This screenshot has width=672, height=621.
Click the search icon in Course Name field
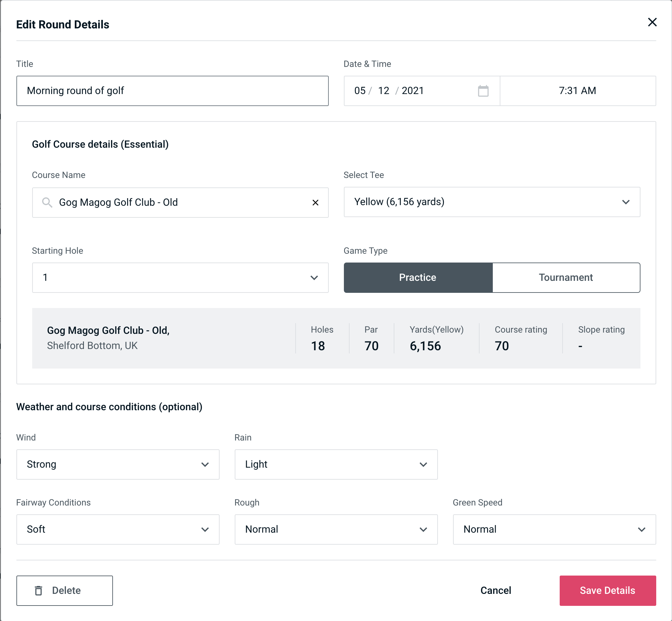click(x=47, y=202)
